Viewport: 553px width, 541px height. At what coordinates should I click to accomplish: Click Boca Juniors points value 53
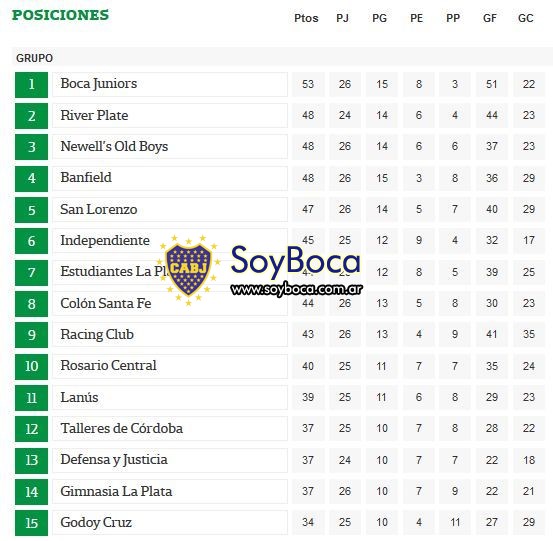(308, 84)
